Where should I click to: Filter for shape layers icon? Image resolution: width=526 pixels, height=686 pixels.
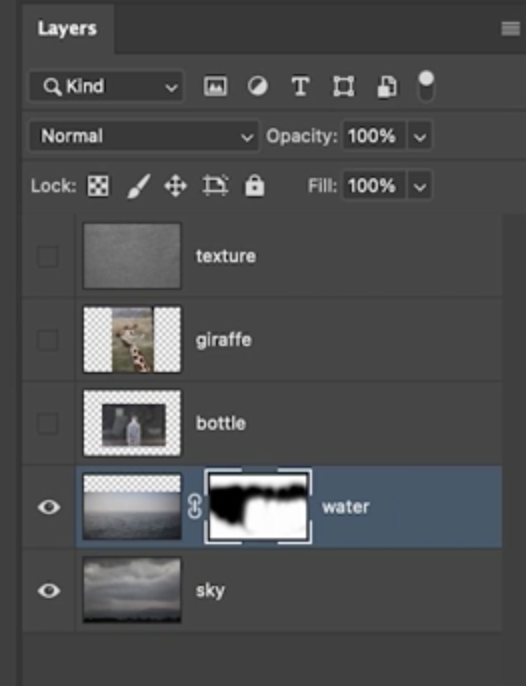(x=344, y=86)
